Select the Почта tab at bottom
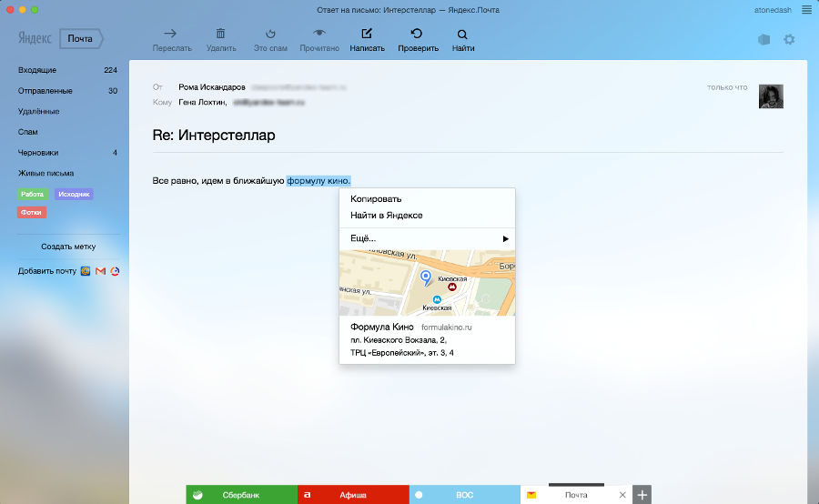Screen dimensions: 819x504 pos(576,495)
